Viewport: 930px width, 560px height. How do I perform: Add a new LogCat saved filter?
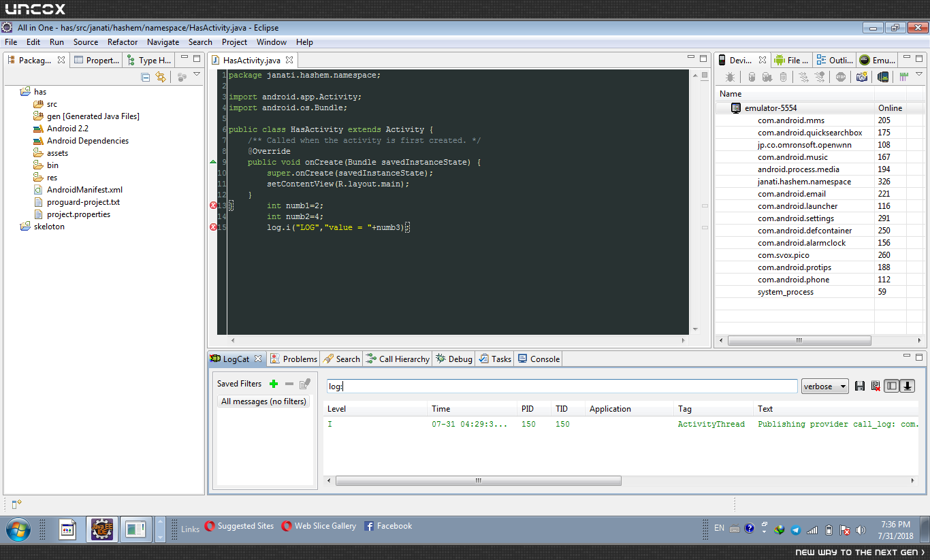[x=274, y=384]
